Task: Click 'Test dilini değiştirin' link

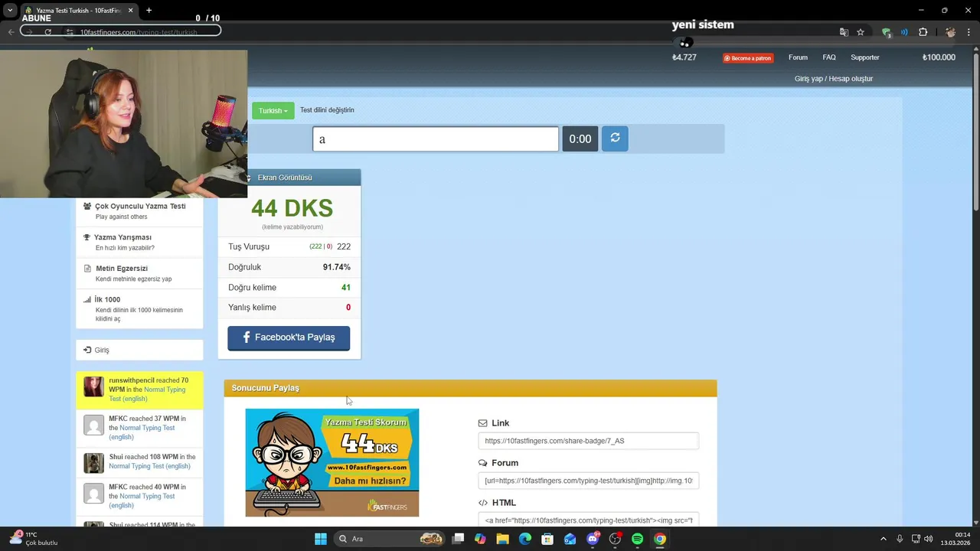Action: (327, 110)
